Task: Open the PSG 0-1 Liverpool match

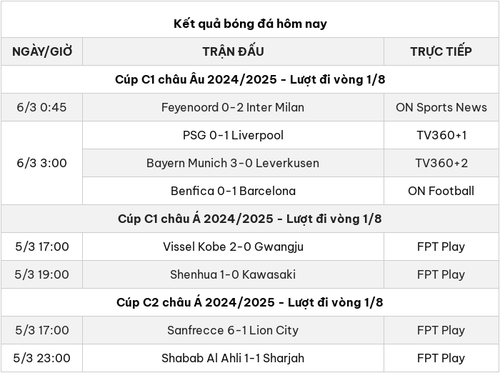Action: (x=233, y=135)
